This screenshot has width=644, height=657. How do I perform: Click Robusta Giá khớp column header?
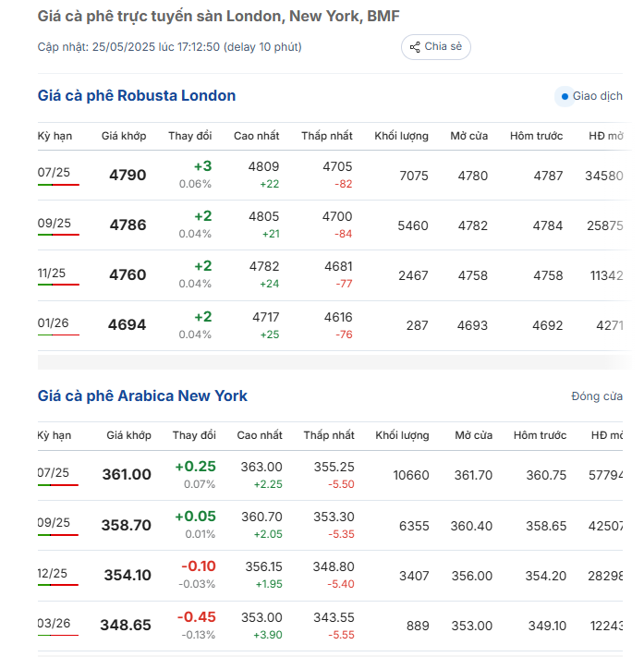[124, 136]
